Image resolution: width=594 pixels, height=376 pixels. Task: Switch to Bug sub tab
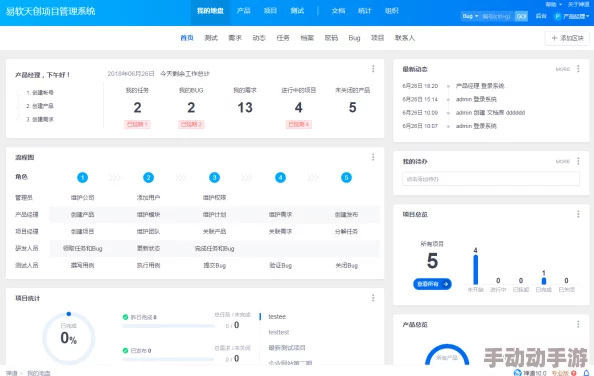(x=354, y=38)
